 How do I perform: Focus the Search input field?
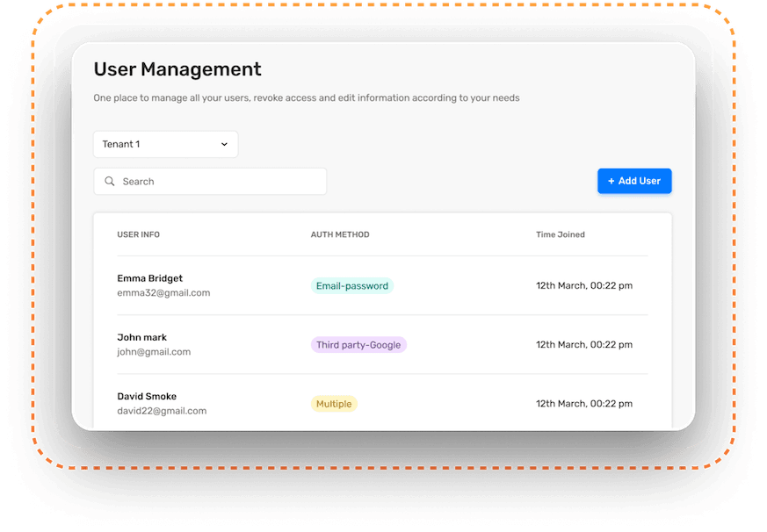tap(220, 182)
